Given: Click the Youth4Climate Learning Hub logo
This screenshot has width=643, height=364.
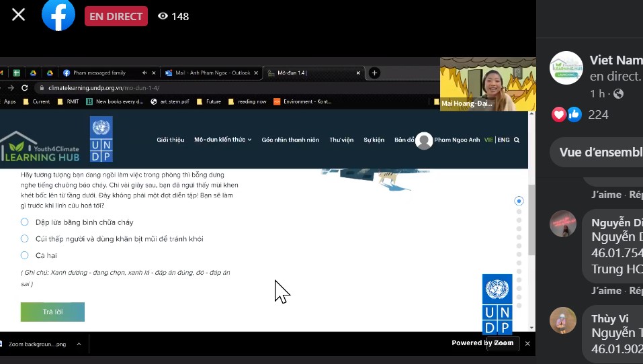Looking at the screenshot, I should (40, 147).
